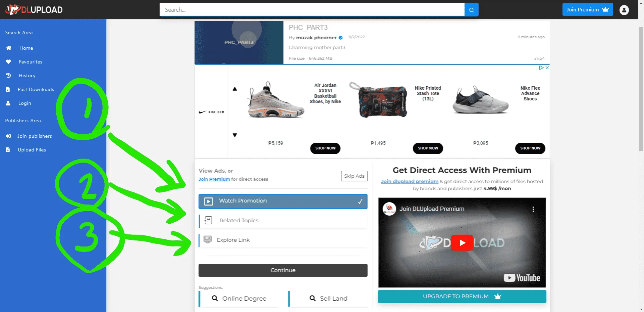
Task: Open the user account avatar icon
Action: click(624, 10)
